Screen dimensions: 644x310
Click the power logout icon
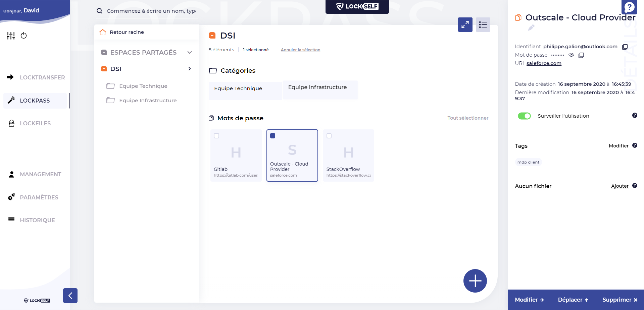tap(23, 36)
